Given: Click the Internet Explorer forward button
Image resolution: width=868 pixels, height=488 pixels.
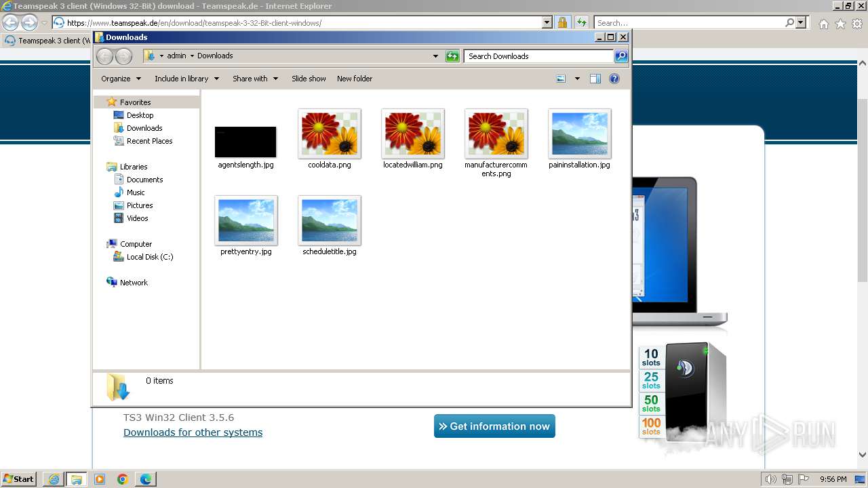Looking at the screenshot, I should coord(29,22).
